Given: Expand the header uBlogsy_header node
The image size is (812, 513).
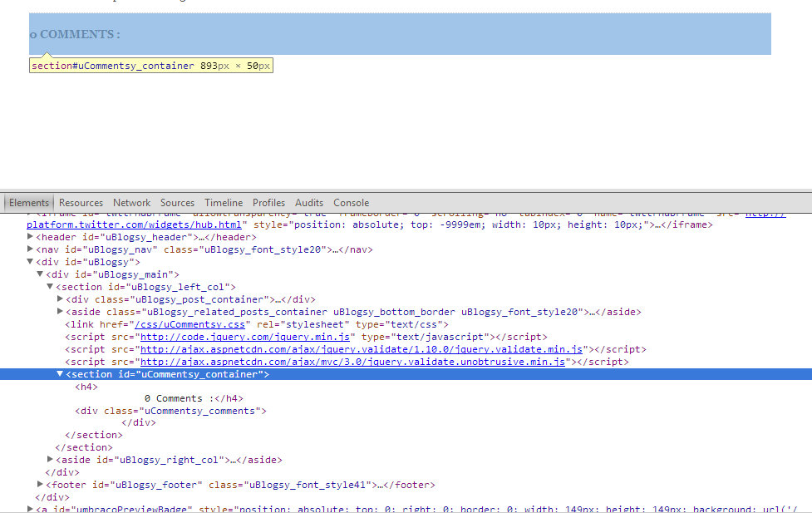Looking at the screenshot, I should pos(30,236).
